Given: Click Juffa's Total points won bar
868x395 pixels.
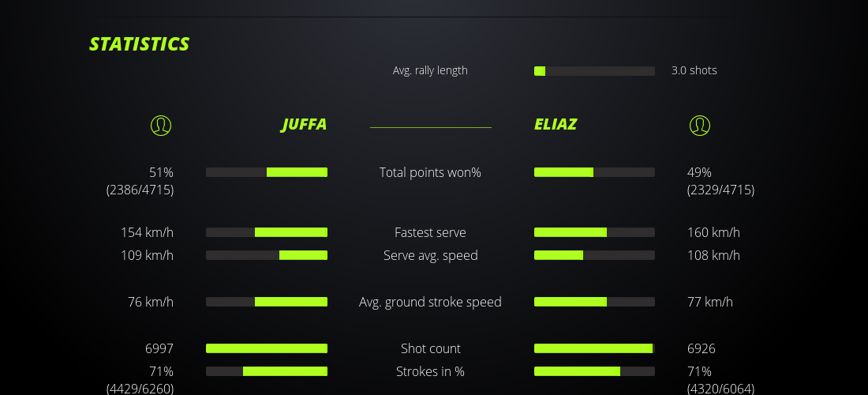Looking at the screenshot, I should pos(267,172).
